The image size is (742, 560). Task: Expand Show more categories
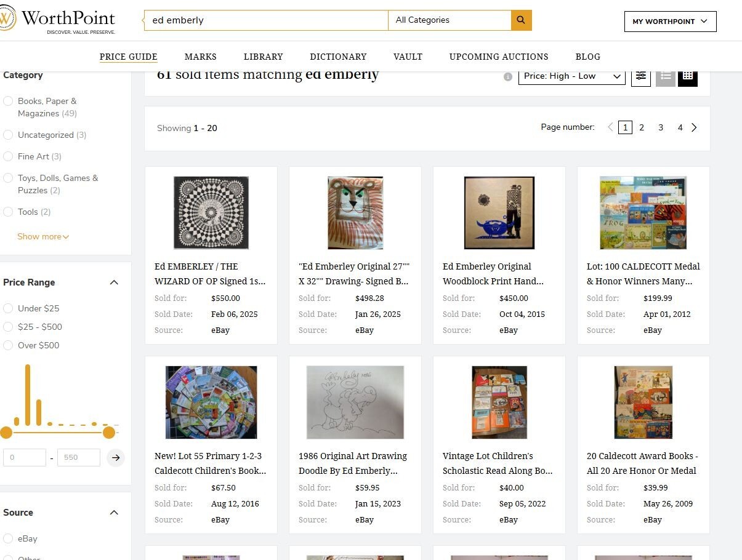pyautogui.click(x=43, y=236)
